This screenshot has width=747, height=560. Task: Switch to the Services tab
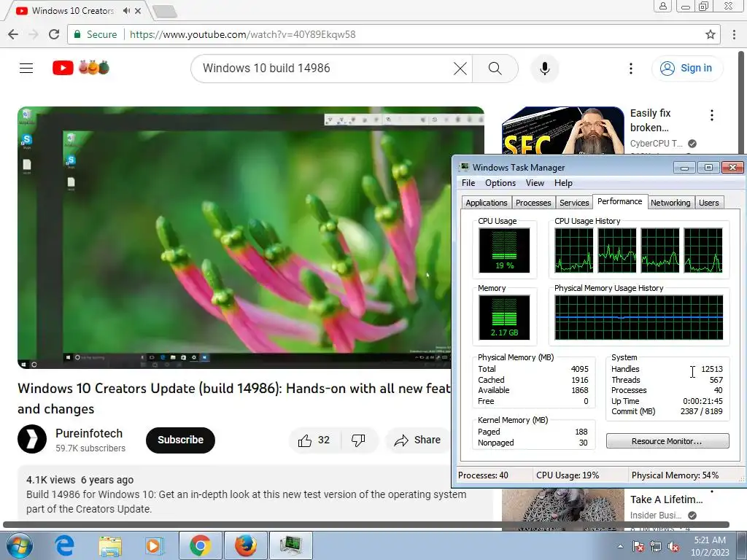pyautogui.click(x=574, y=203)
